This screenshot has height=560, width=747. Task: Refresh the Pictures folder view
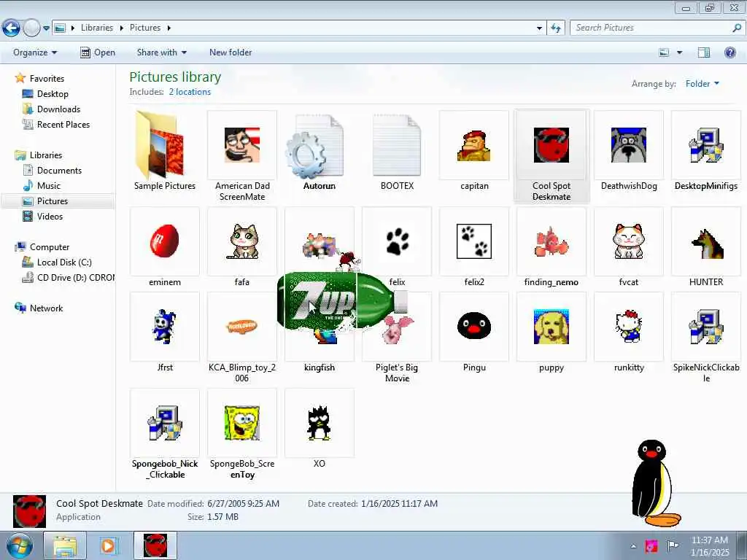pos(555,28)
